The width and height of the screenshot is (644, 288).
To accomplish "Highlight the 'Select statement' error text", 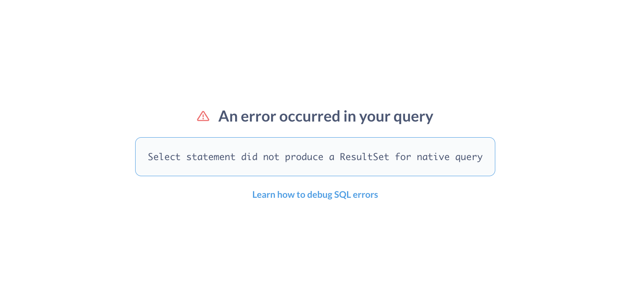I will (x=191, y=157).
